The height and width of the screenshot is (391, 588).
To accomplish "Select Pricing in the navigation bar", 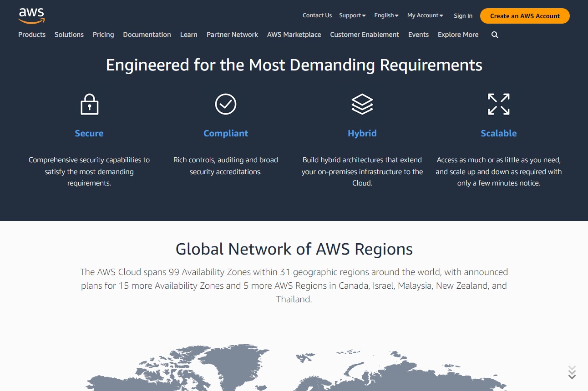I will pos(103,35).
